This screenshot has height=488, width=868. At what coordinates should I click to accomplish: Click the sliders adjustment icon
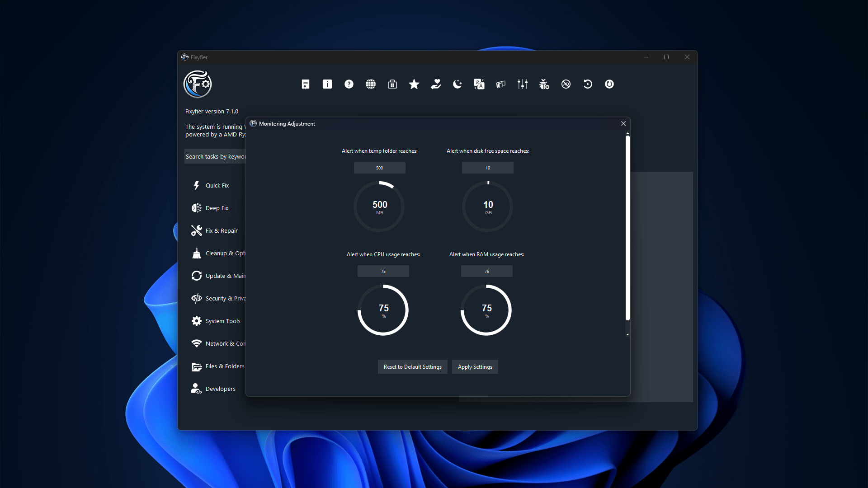tap(522, 84)
